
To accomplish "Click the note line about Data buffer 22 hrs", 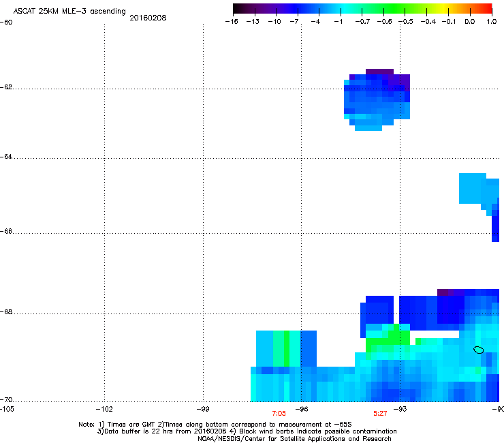I will [247, 431].
